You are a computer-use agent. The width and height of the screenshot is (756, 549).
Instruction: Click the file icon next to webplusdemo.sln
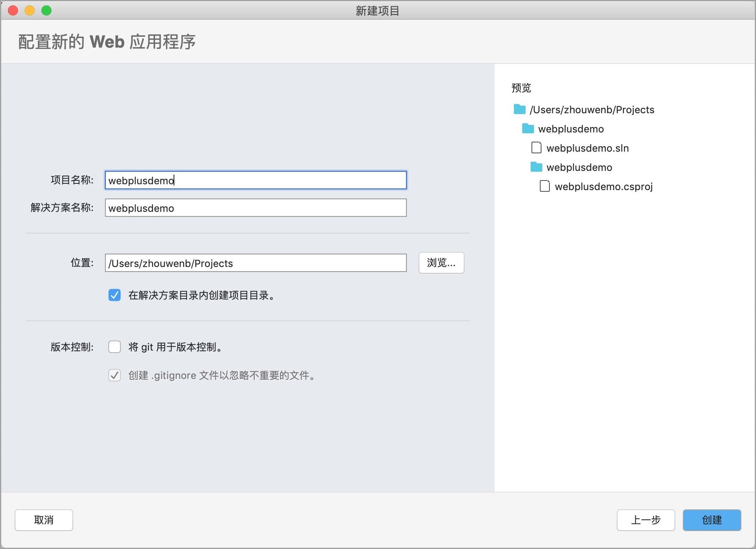click(x=536, y=147)
